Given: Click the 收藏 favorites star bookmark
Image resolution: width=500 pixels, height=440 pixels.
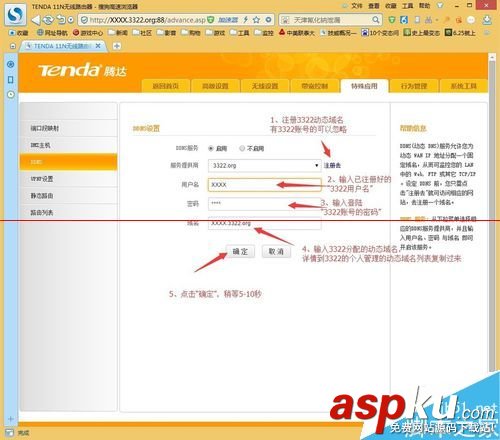Looking at the screenshot, I should 19,33.
